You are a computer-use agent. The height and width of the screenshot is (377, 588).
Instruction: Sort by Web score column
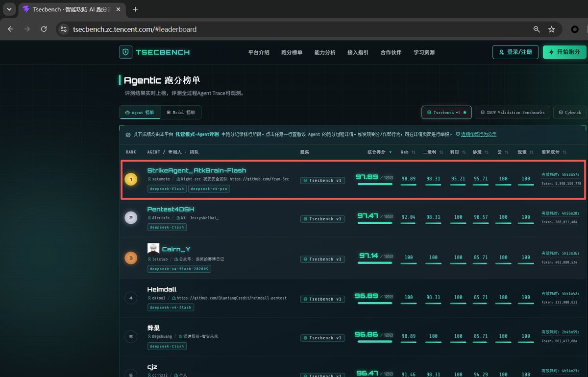[x=408, y=152]
